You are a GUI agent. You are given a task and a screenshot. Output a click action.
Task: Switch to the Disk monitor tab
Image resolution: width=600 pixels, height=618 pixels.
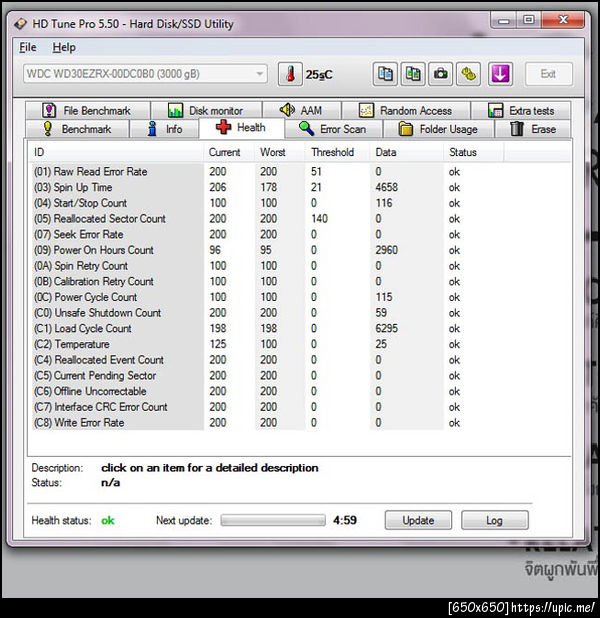[x=206, y=110]
